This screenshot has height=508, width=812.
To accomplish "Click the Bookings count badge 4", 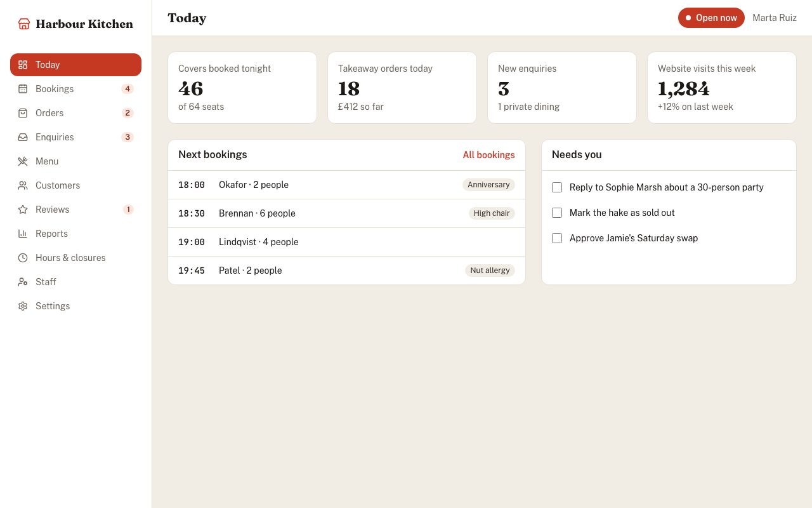I will [x=128, y=89].
